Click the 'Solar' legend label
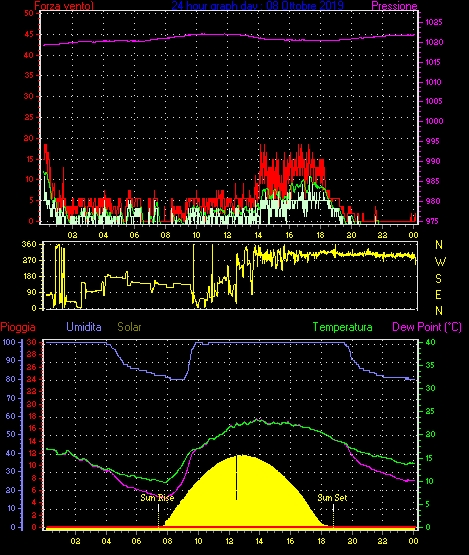 coord(129,327)
